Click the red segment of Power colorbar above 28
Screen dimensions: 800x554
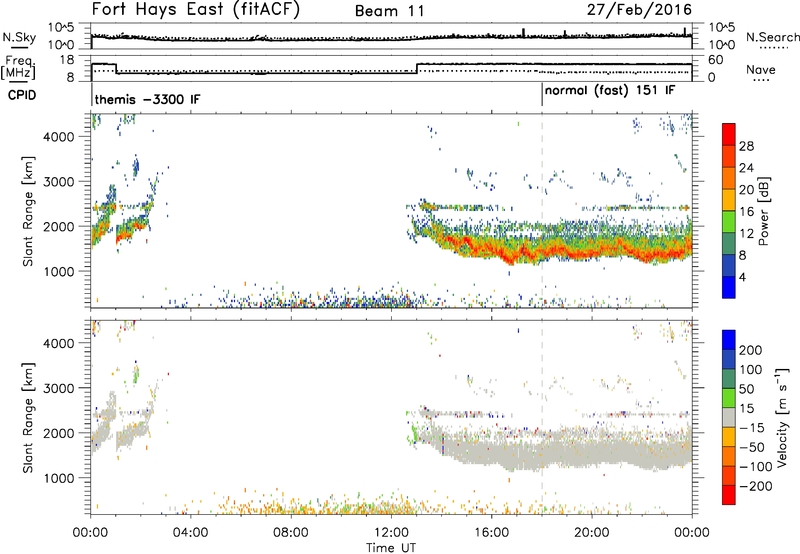(x=729, y=135)
